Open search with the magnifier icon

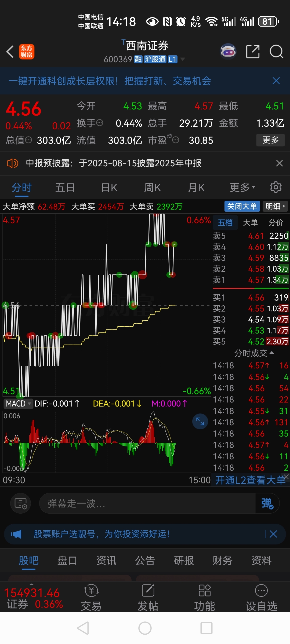[276, 51]
